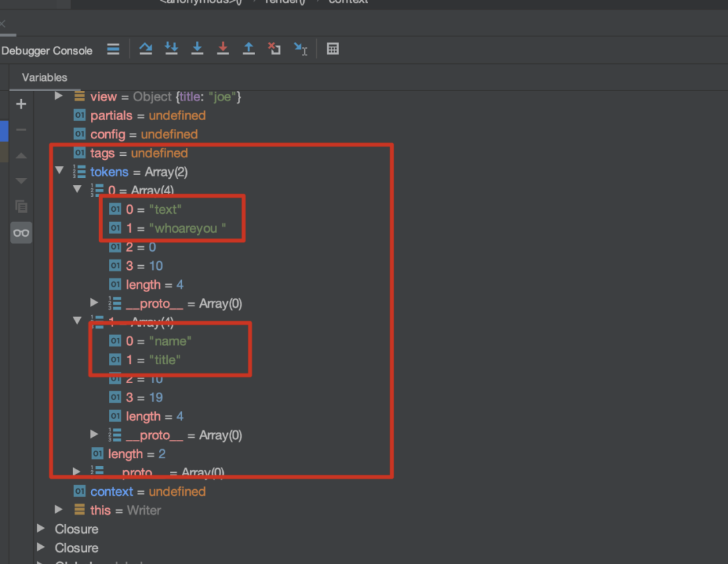Collapse the tokens Array(2) node
Screen dimensions: 728x564
point(59,171)
